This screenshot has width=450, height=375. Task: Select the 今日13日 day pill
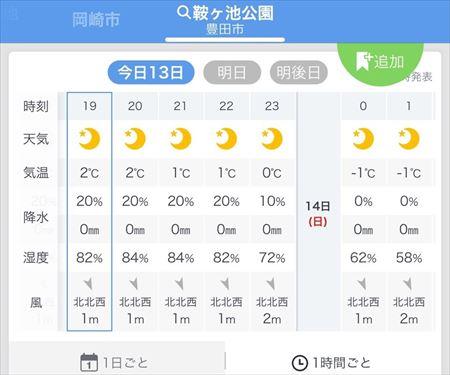(x=151, y=72)
